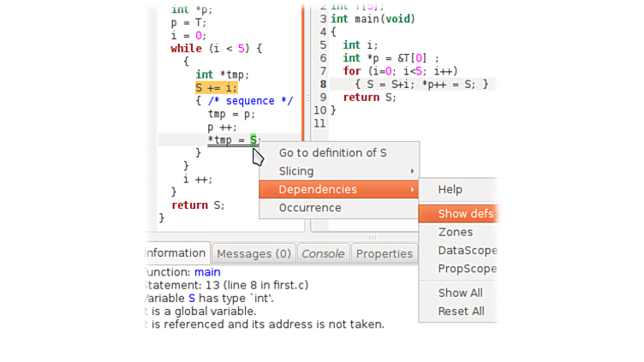Screen dimensions: 644x362
Task: Switch to the Console tab
Action: pyautogui.click(x=323, y=253)
